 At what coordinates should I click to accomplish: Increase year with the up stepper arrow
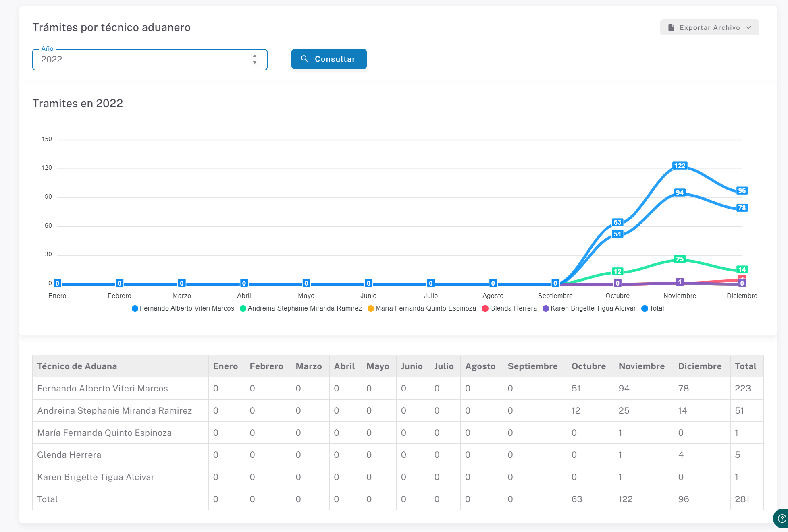[x=255, y=56]
